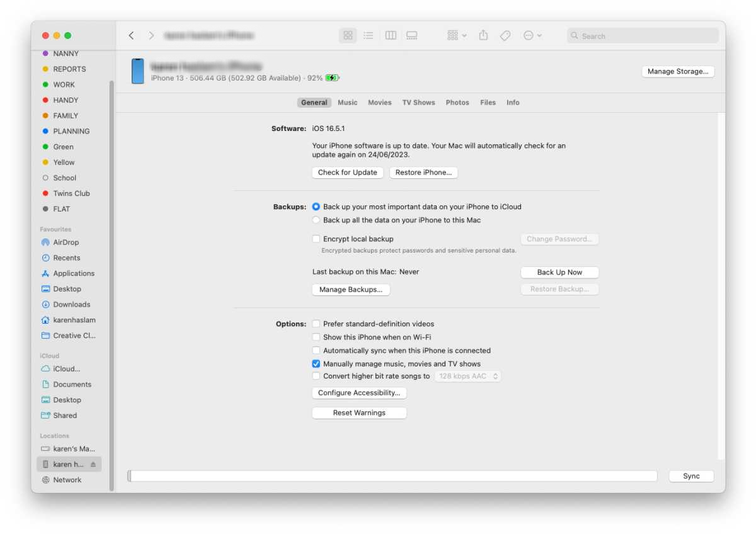Select backing up to iCloud
756x534 pixels.
316,206
